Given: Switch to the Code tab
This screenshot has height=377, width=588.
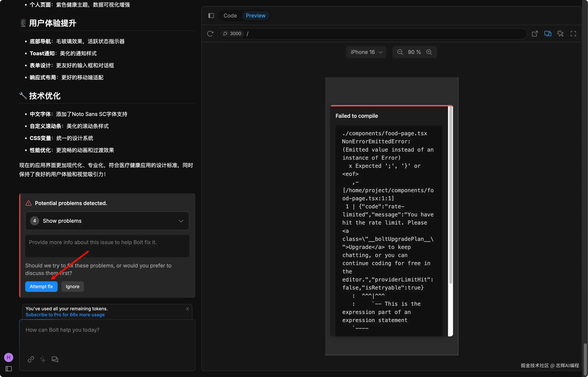Looking at the screenshot, I should coord(230,16).
